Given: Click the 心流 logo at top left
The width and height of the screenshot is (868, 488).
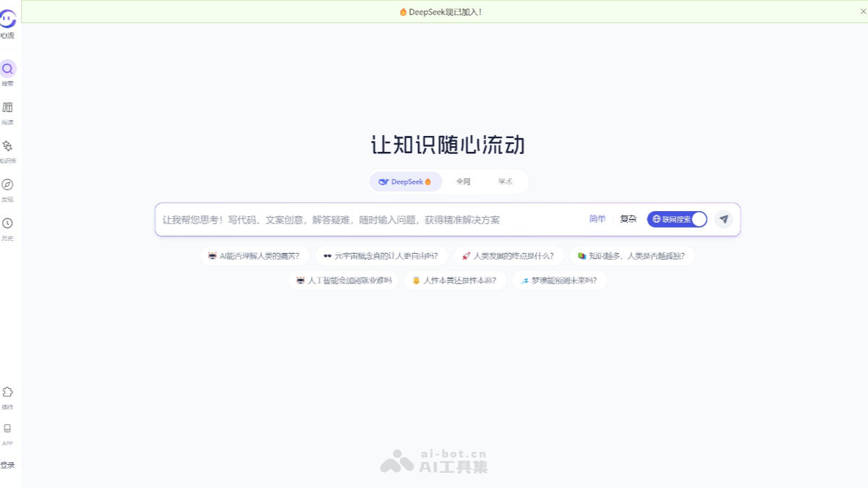Looking at the screenshot, I should click(x=7, y=23).
